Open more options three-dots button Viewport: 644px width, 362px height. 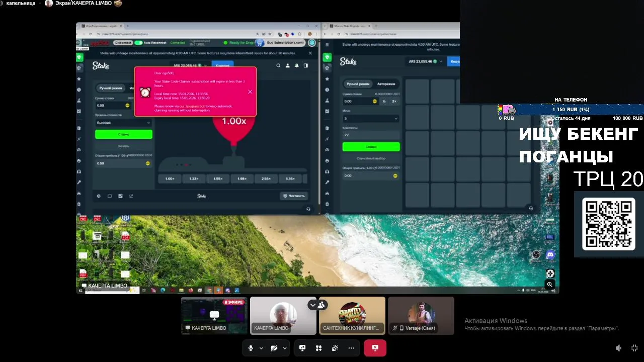(352, 348)
